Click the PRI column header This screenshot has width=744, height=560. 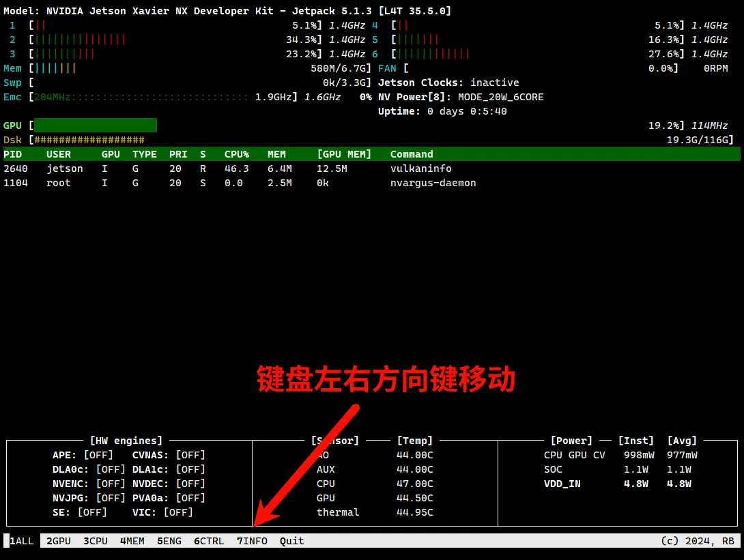(178, 154)
